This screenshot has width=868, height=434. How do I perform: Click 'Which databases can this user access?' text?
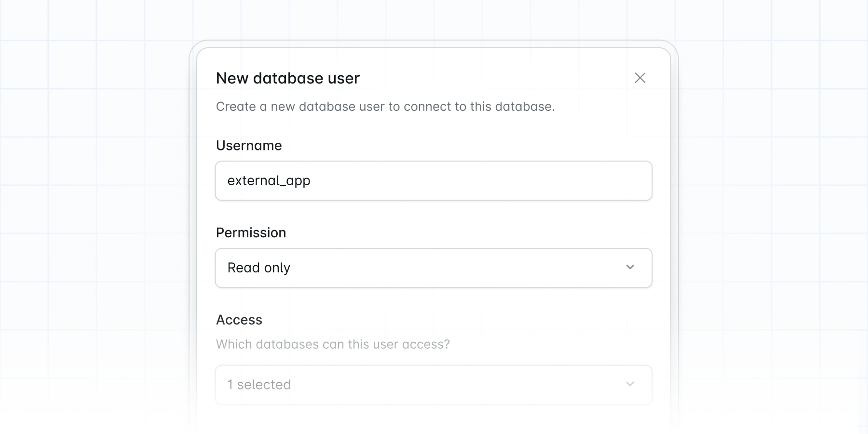[333, 344]
